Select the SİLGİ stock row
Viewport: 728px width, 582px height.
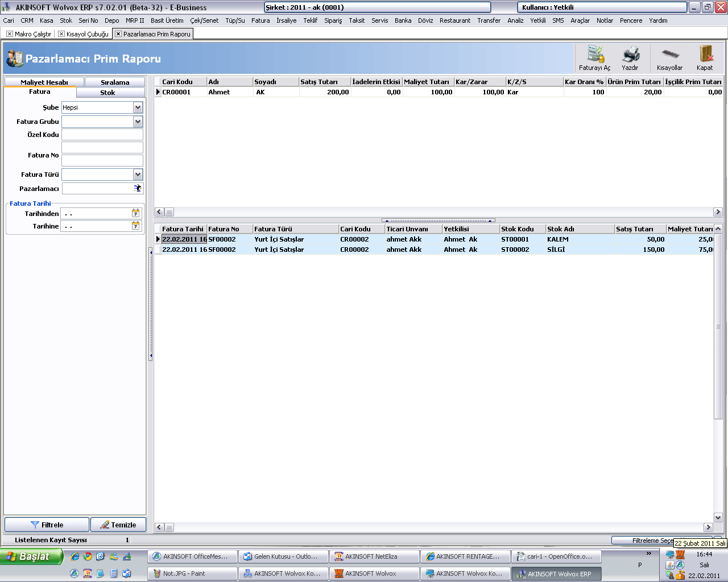point(434,250)
